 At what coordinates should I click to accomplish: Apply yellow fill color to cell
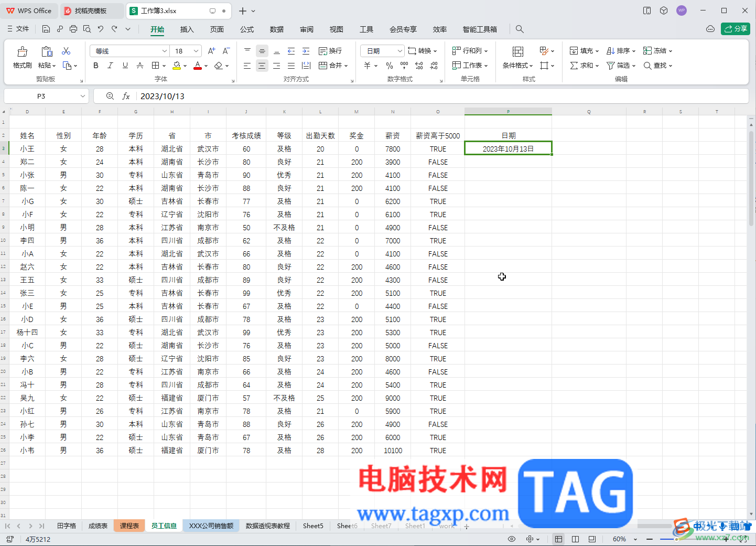[x=177, y=66]
